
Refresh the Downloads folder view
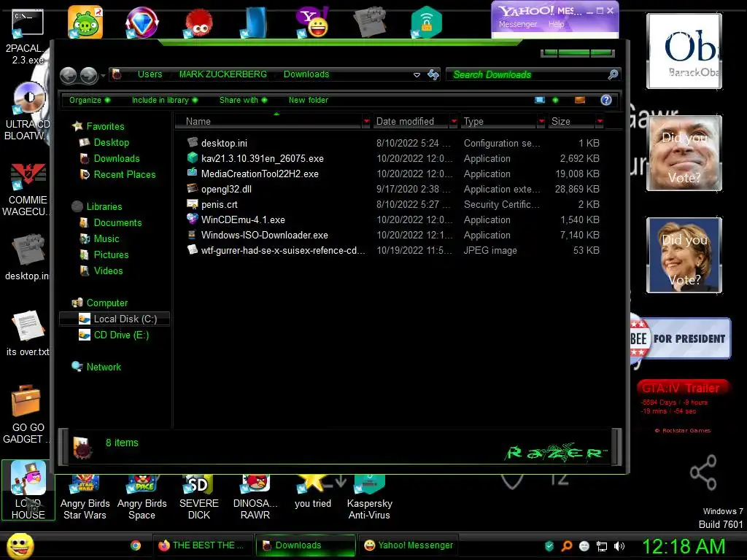(433, 74)
